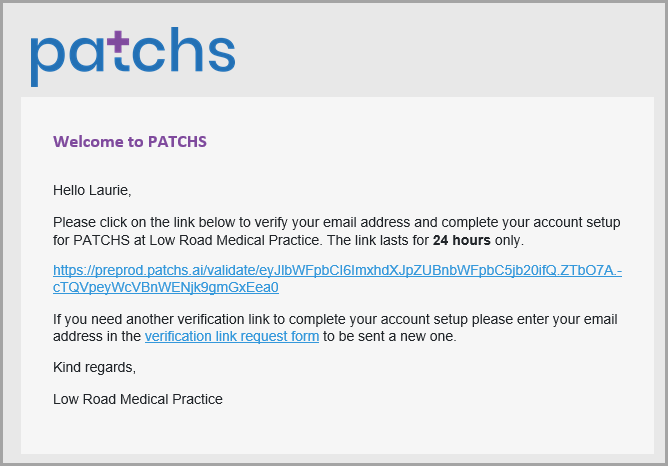Click the 'If you need another verification link' text

click(335, 328)
